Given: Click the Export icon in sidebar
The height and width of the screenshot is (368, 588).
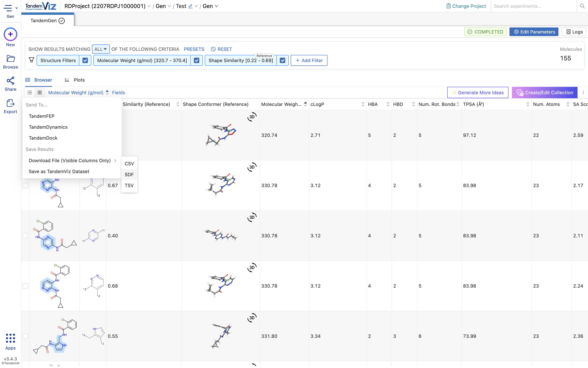Looking at the screenshot, I should pyautogui.click(x=10, y=103).
